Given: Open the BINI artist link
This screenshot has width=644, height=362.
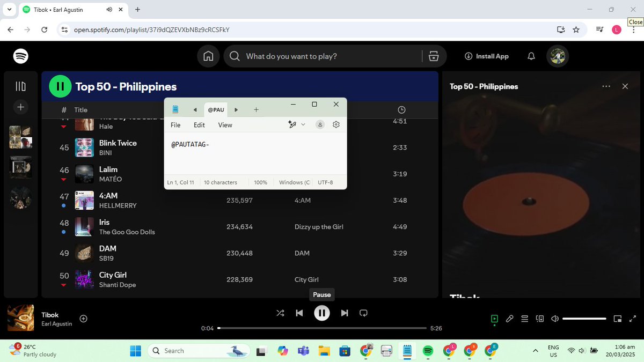Looking at the screenshot, I should pos(106,153).
